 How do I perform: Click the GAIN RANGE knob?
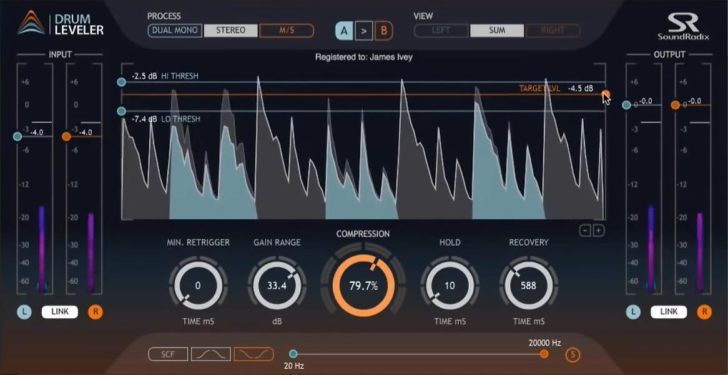click(277, 285)
